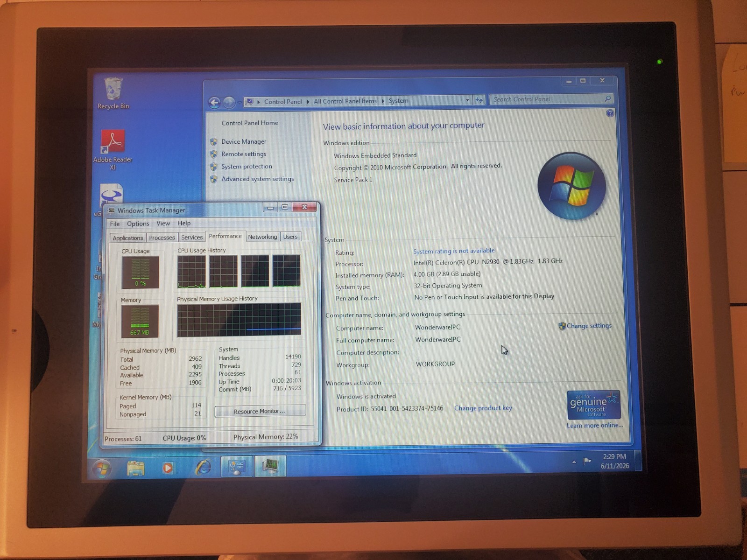Switch to the Networking tab
The image size is (747, 560).
[x=262, y=237]
